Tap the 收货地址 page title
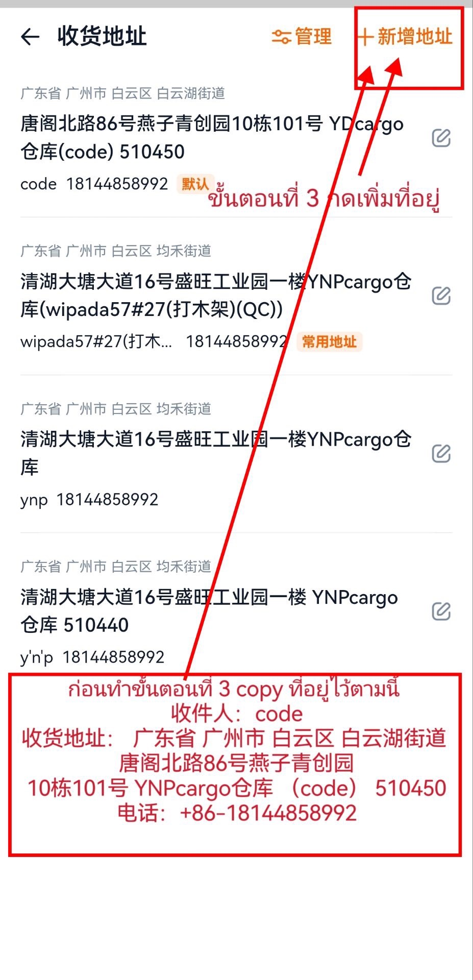The width and height of the screenshot is (473, 980). [102, 37]
